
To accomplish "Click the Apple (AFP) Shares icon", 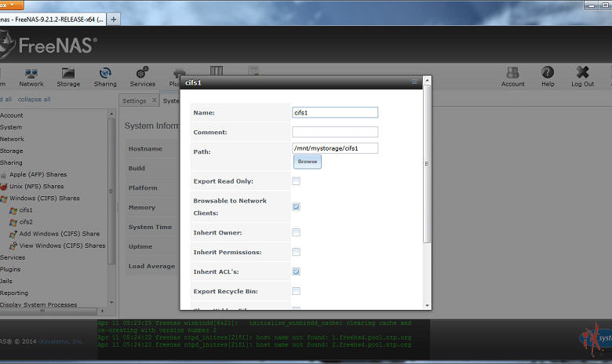I will (3, 175).
